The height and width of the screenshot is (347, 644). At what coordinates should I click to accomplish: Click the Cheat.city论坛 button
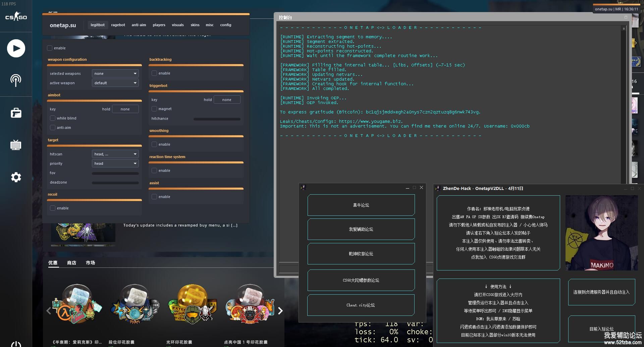pos(361,305)
